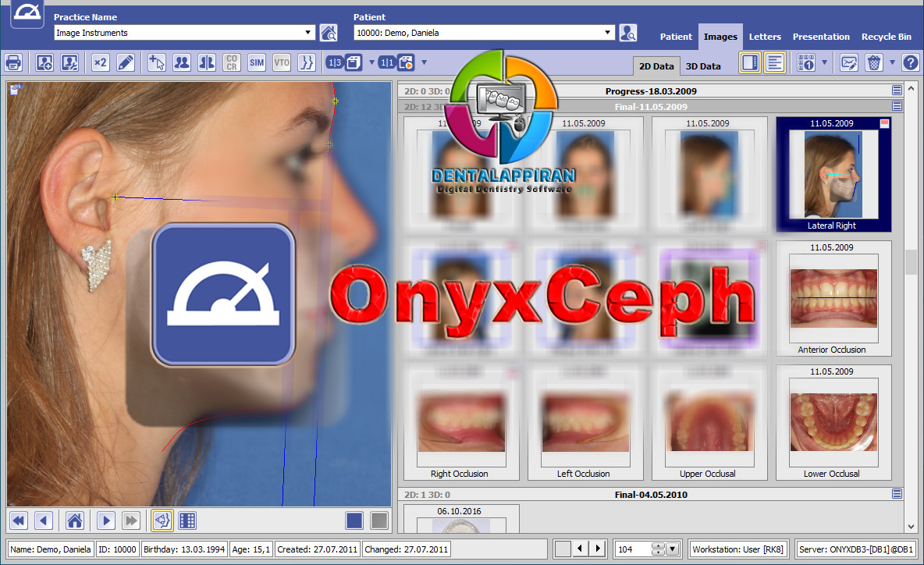924x565 pixels.
Task: Click the practice search icon beside Practice Name
Action: (x=329, y=33)
